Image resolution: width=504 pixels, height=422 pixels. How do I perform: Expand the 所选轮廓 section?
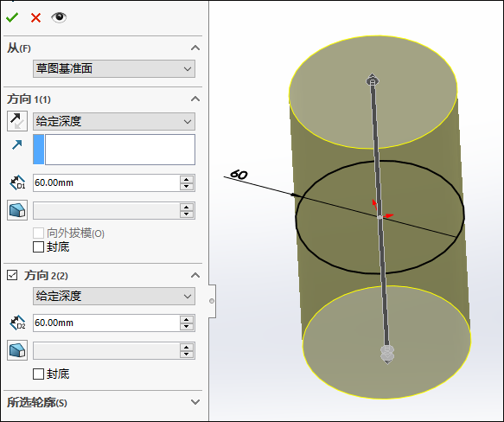195,402
